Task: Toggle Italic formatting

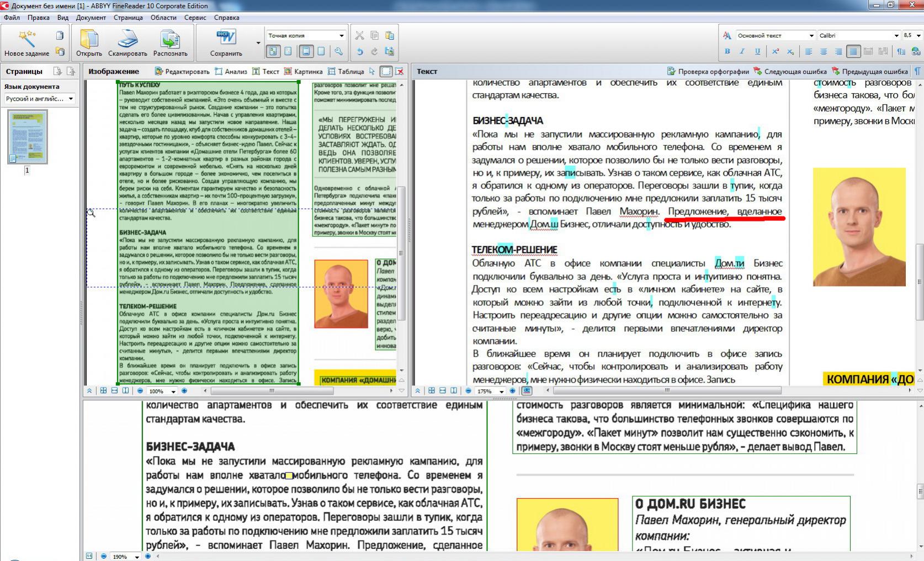Action: pyautogui.click(x=742, y=51)
